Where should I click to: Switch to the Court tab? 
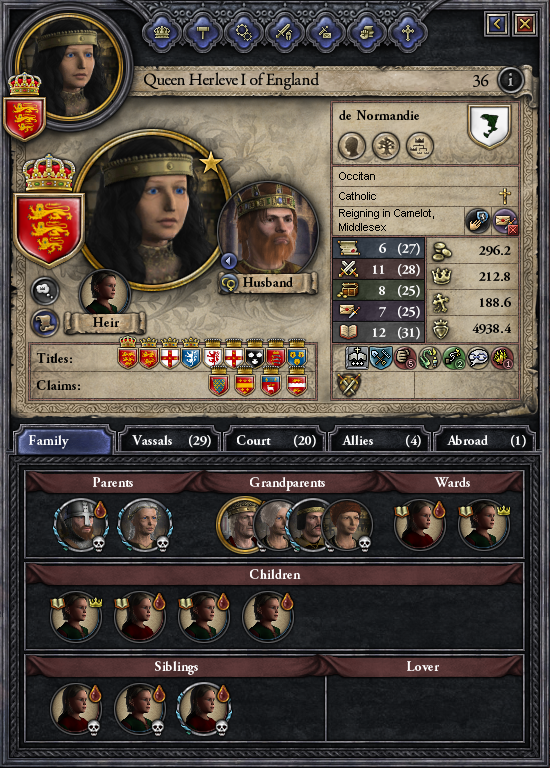[276, 441]
